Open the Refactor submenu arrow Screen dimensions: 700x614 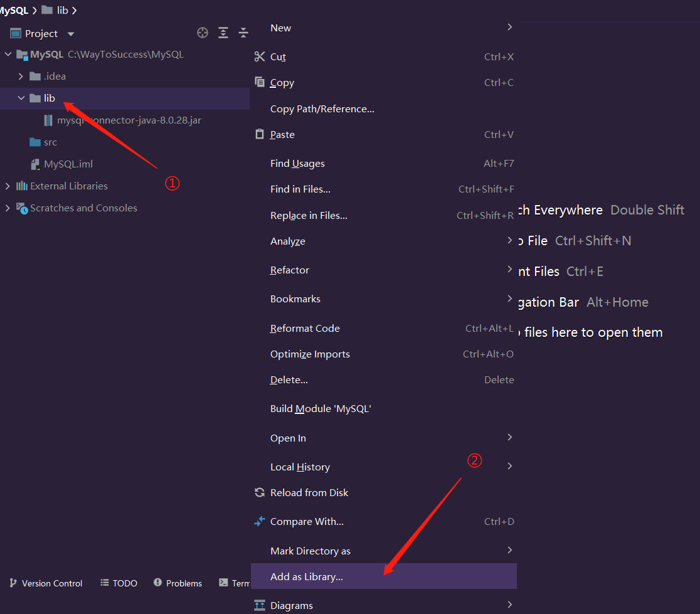click(510, 269)
